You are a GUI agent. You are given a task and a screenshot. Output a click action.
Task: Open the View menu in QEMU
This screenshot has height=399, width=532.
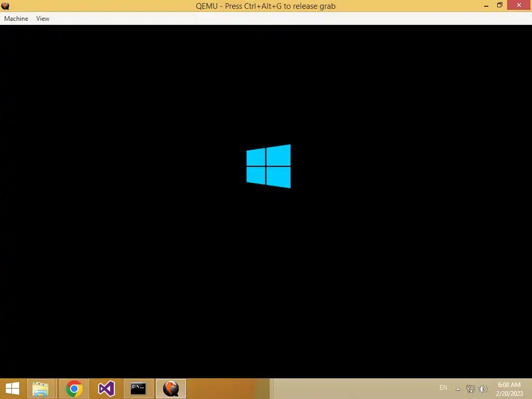point(43,19)
